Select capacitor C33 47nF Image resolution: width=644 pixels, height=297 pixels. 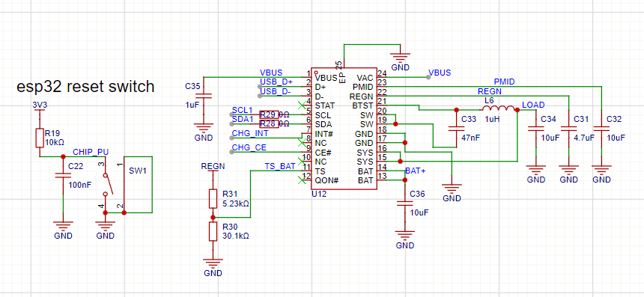point(456,129)
